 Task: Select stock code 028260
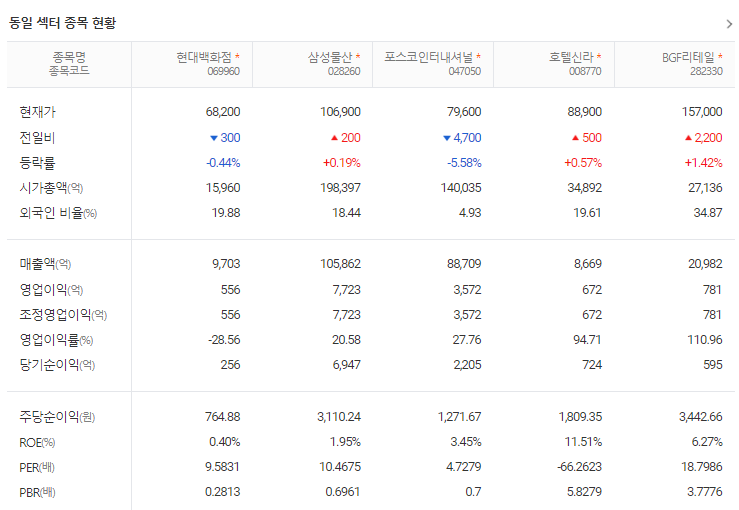coord(344,72)
